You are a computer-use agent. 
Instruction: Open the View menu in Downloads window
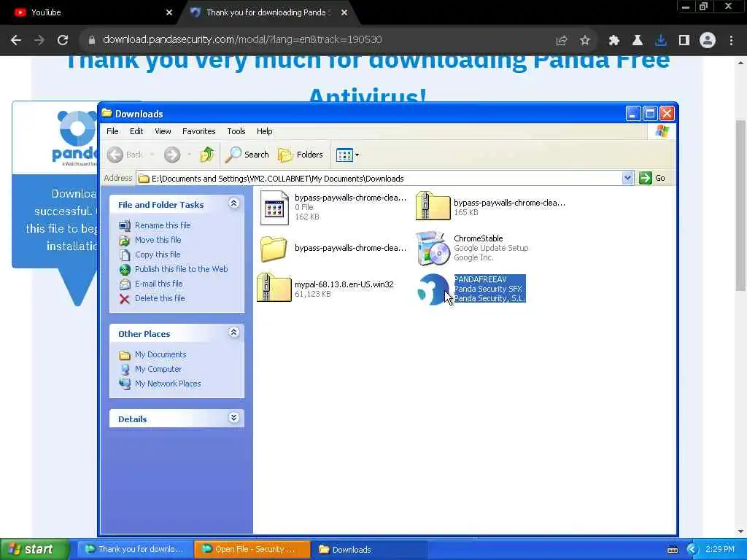click(163, 131)
